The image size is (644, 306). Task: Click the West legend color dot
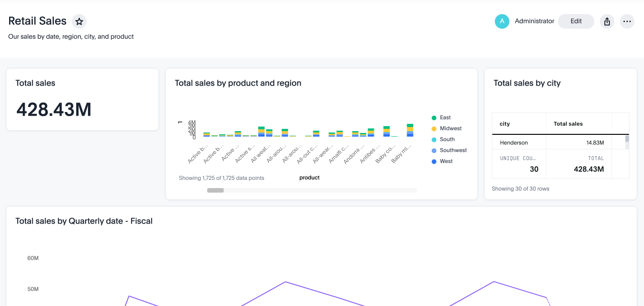click(x=434, y=162)
